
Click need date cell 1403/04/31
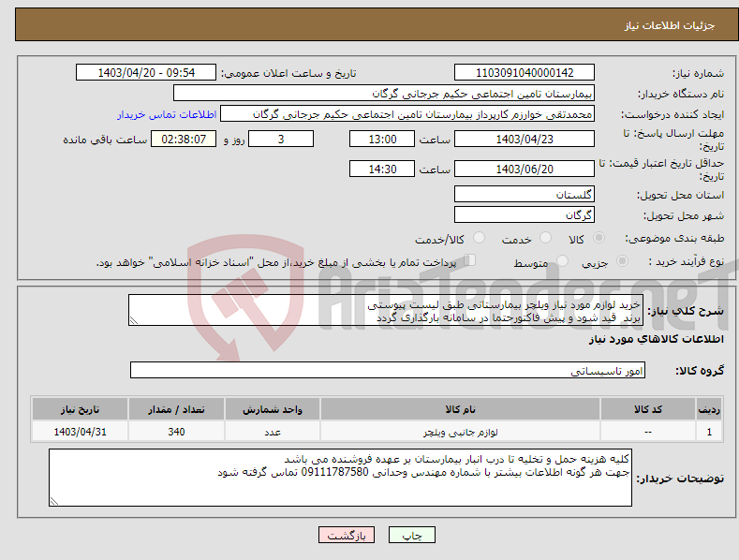[x=80, y=432]
